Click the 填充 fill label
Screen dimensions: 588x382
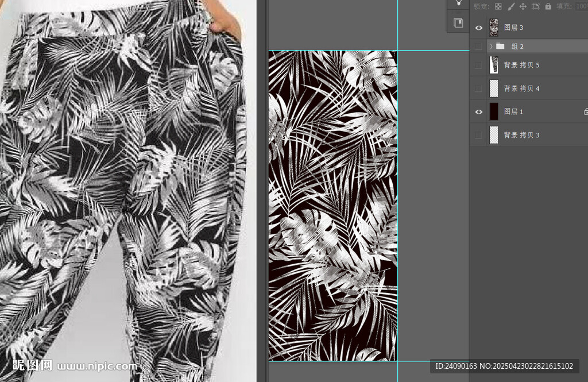(x=564, y=6)
